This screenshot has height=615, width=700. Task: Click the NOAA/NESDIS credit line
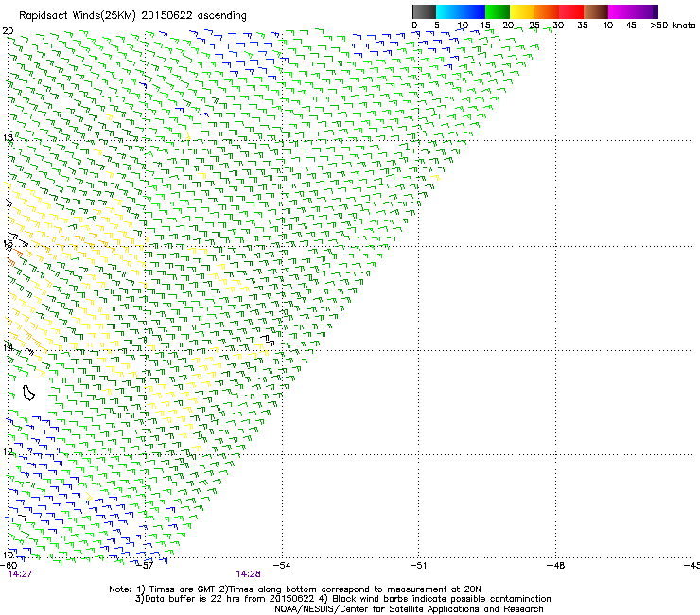point(409,608)
